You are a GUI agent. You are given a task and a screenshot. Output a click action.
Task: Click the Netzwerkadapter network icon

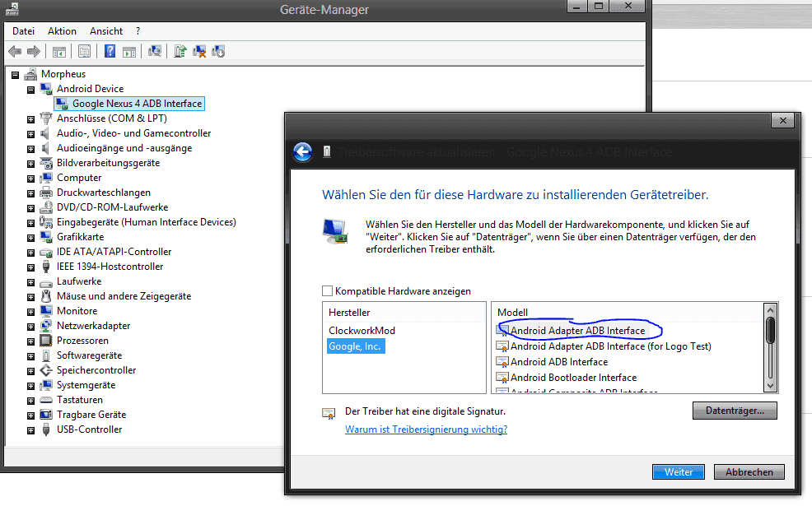click(x=46, y=326)
